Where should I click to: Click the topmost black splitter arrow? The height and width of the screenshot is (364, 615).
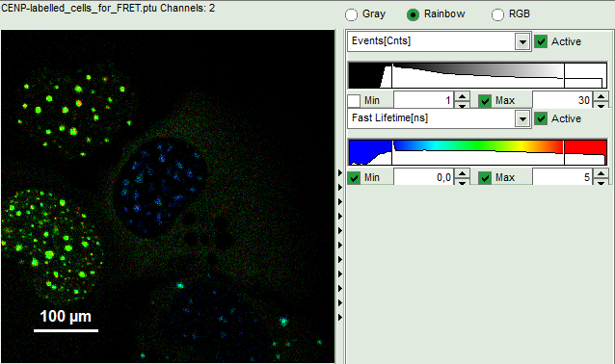coord(340,172)
